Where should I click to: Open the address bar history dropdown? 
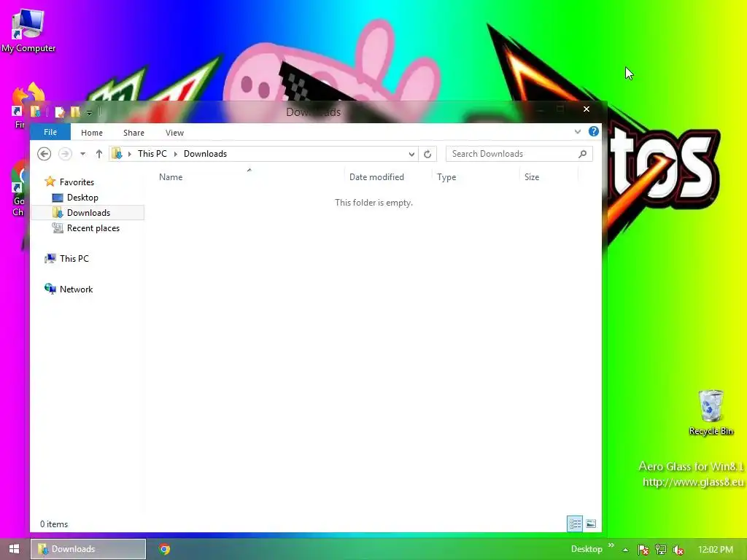click(x=411, y=154)
